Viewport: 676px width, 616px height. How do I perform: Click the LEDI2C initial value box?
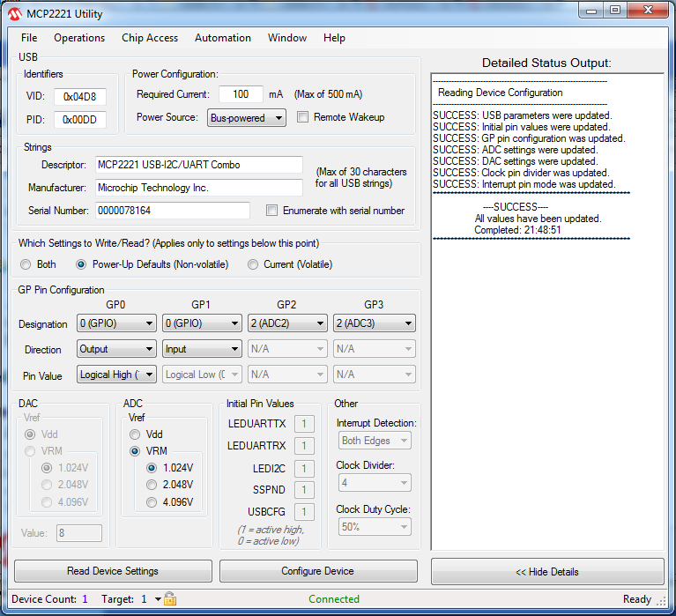click(304, 468)
